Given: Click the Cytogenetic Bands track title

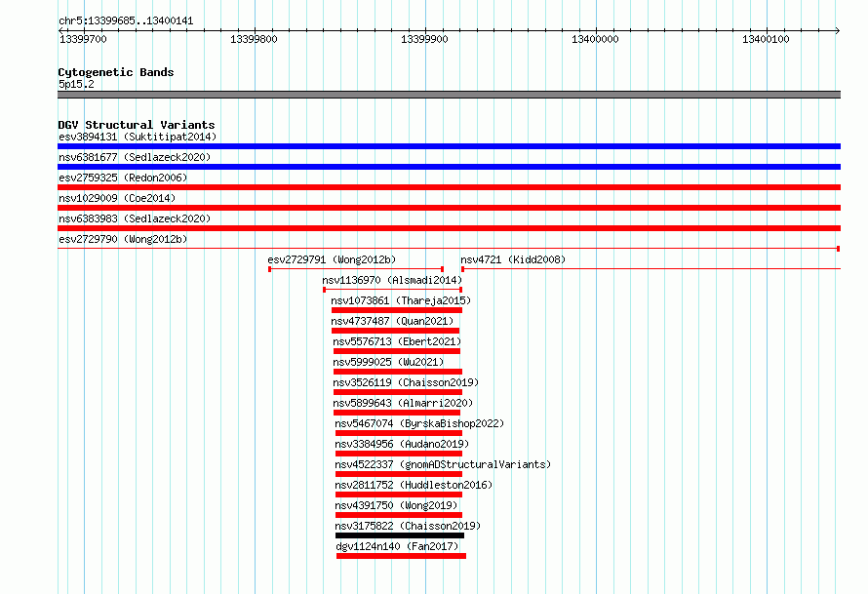Looking at the screenshot, I should [116, 72].
